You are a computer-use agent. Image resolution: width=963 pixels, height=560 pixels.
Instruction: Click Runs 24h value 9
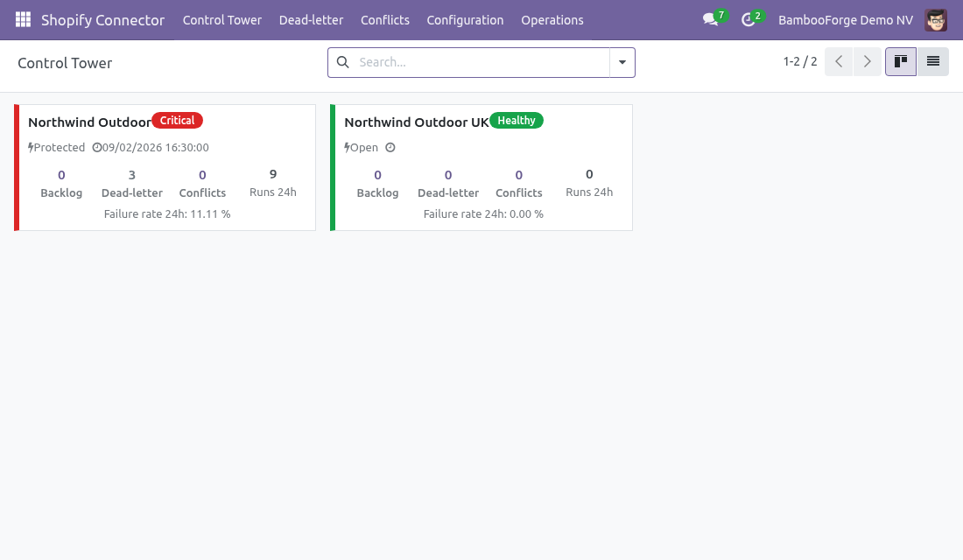(272, 174)
